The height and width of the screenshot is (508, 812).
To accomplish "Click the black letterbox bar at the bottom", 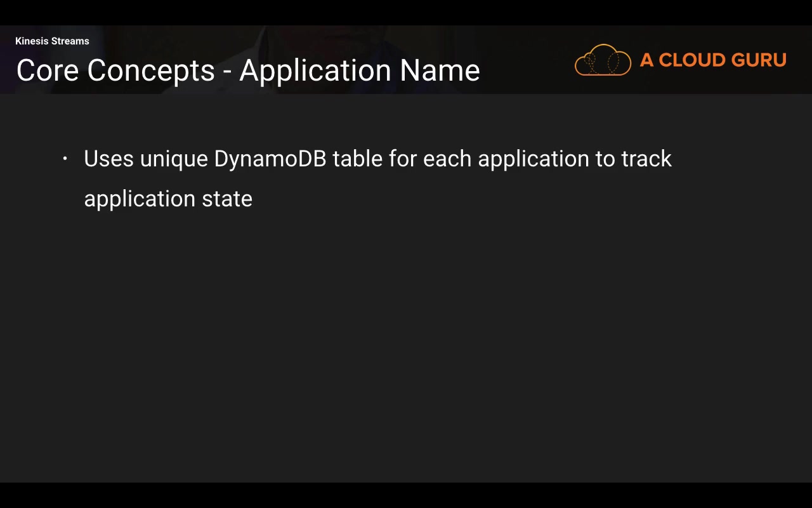I will pos(406,495).
